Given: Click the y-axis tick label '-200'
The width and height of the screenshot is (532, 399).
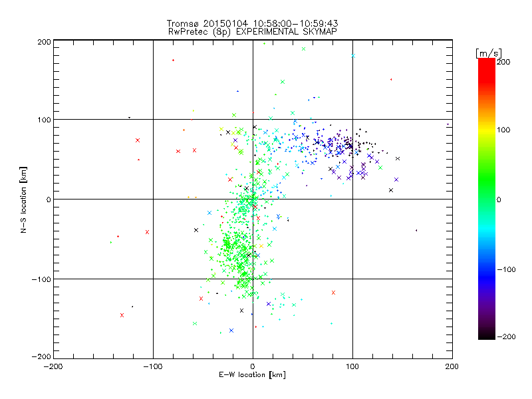Looking at the screenshot, I should click(41, 356).
